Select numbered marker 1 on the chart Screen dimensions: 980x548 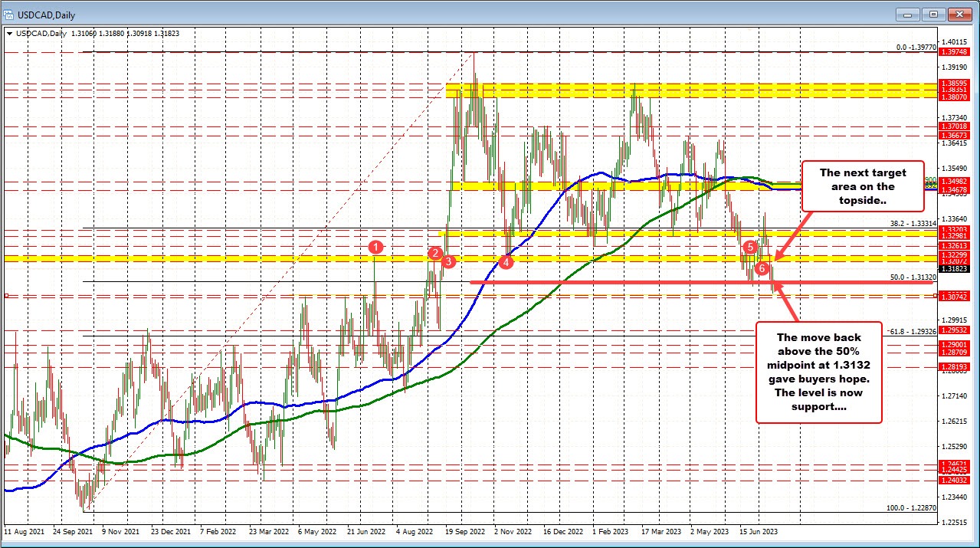[375, 248]
